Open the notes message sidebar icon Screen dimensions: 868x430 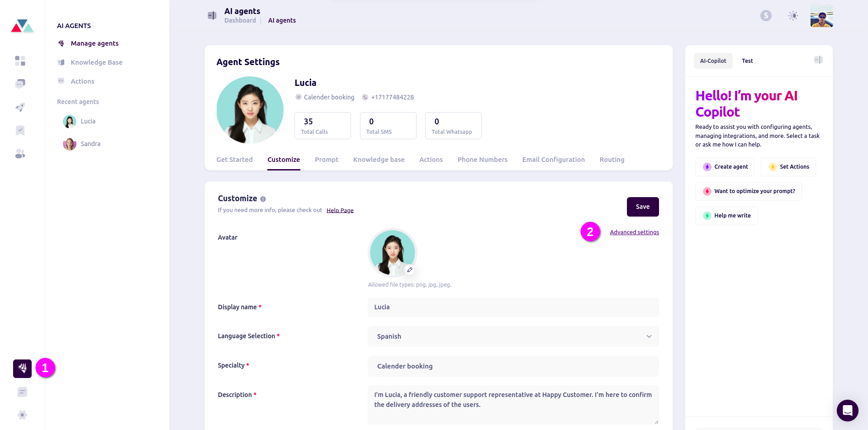22,392
